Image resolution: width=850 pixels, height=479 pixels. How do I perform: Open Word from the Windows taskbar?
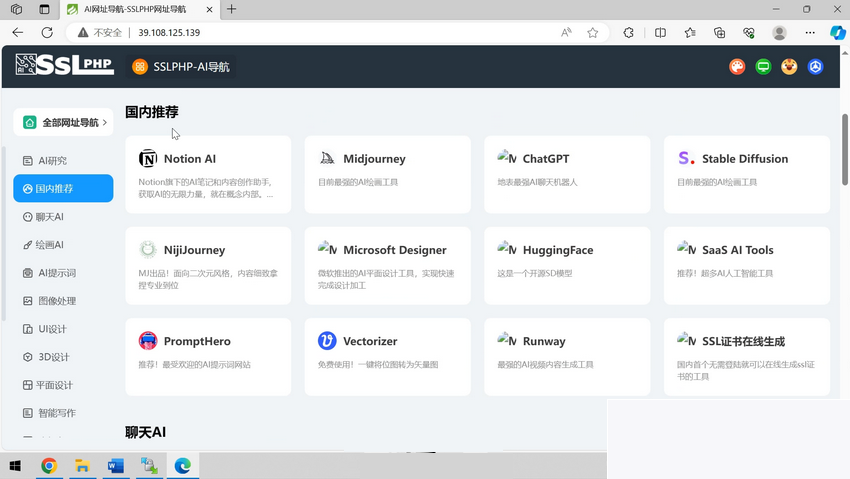115,465
